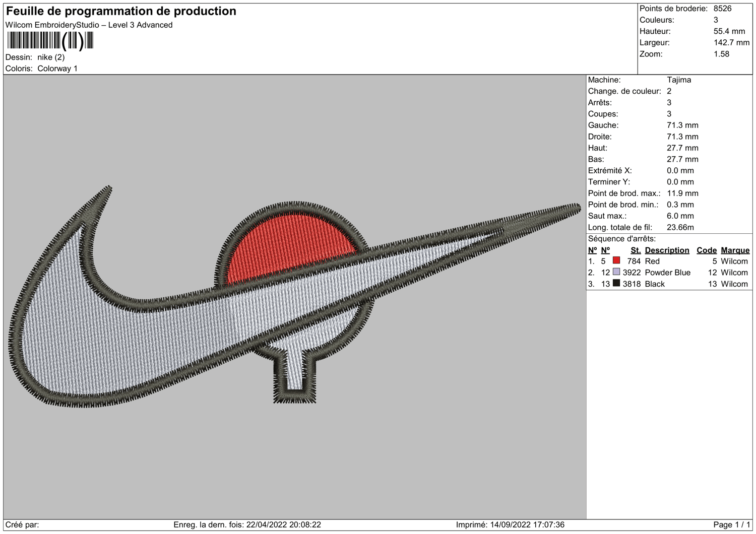Image resolution: width=756 pixels, height=534 pixels.
Task: Click the Saut max. value '6.0 mm'
Action: (x=680, y=216)
